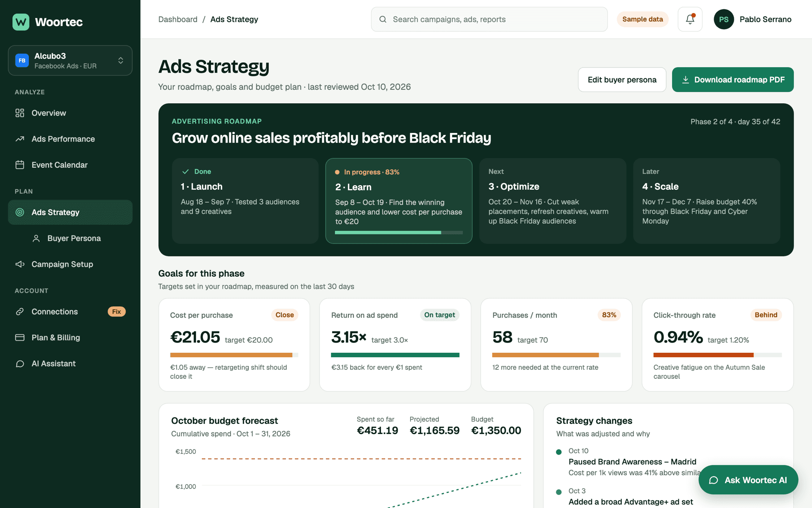Viewport: 812px width, 508px height.
Task: Open the 2 · Learn phase card
Action: click(x=399, y=201)
